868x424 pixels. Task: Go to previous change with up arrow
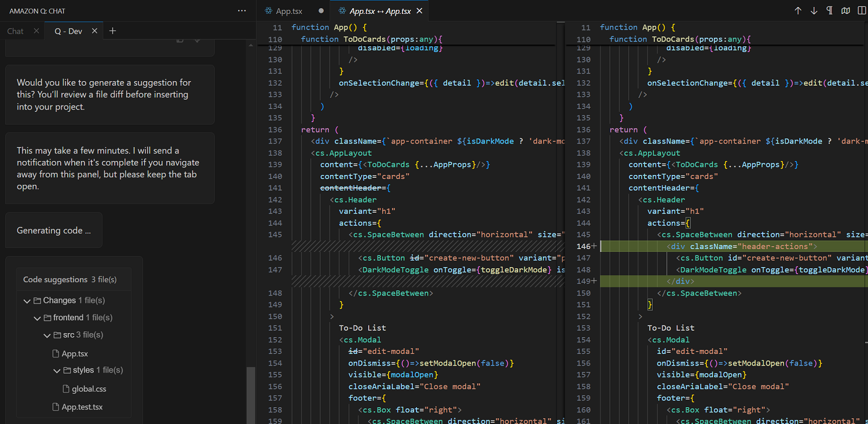tap(798, 11)
